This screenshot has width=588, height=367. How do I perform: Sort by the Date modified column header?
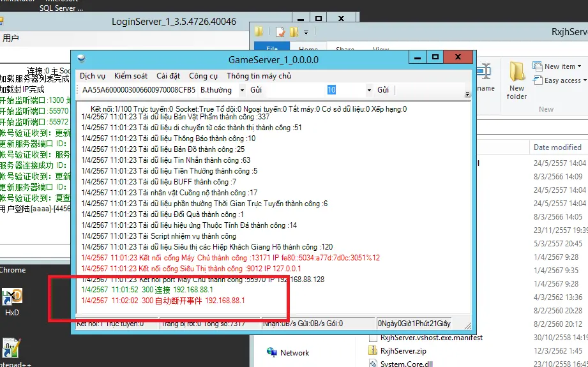click(557, 147)
